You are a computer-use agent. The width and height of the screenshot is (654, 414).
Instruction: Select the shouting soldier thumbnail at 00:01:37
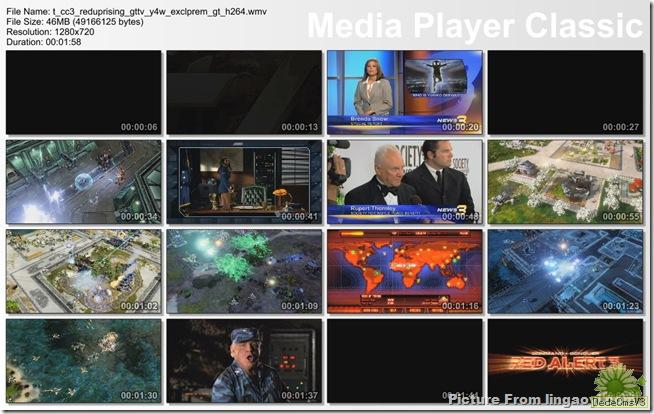pos(244,361)
